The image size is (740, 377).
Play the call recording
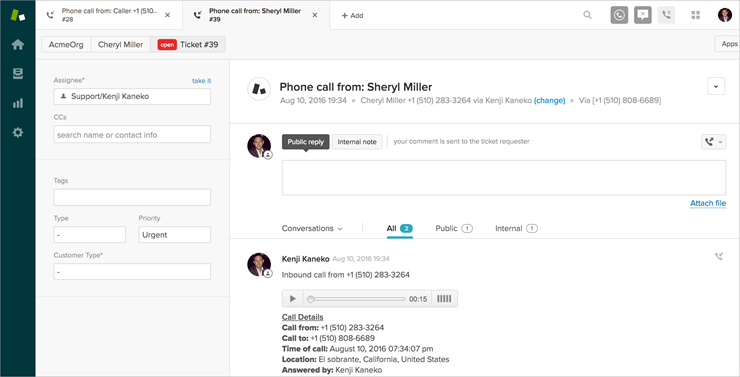[x=293, y=299]
